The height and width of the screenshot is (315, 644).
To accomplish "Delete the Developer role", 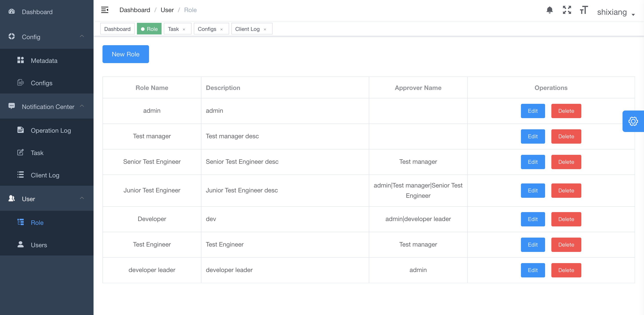I will [x=566, y=219].
